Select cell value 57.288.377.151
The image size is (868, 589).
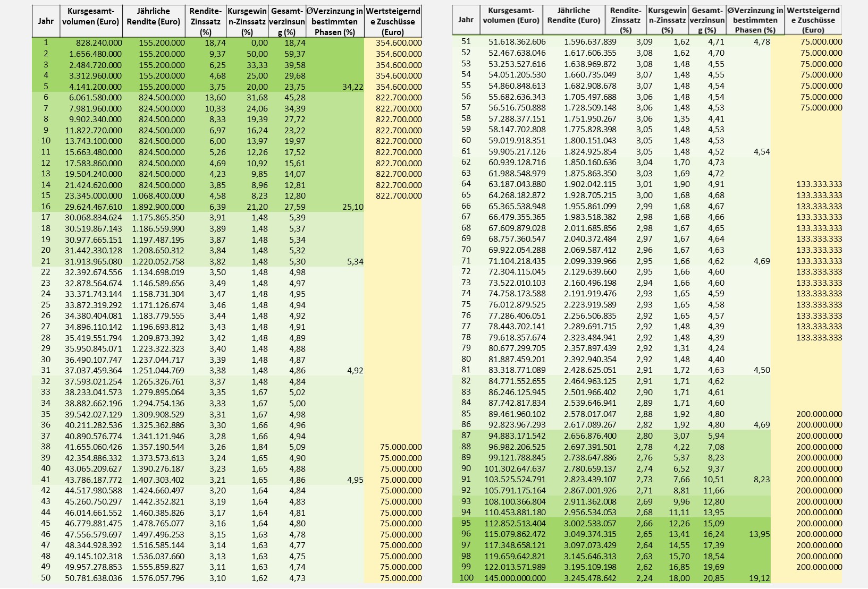pyautogui.click(x=517, y=118)
